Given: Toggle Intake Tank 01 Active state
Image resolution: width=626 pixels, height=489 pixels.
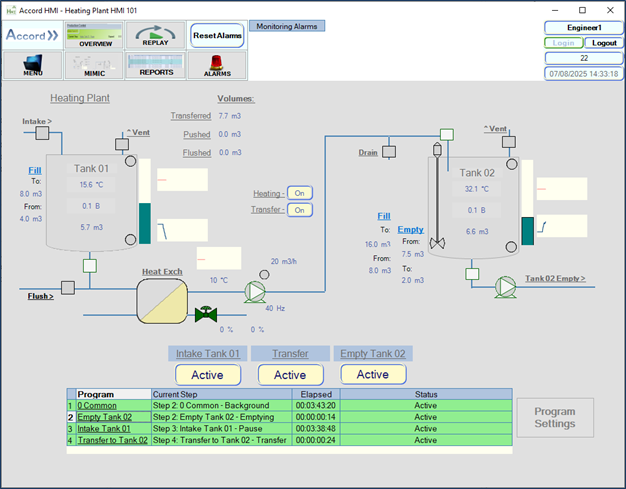Looking at the screenshot, I should click(208, 375).
